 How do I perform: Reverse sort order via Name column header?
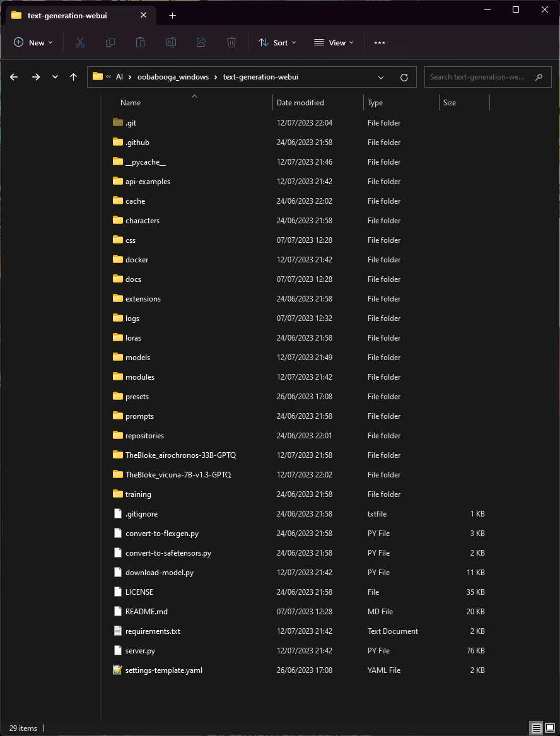(131, 102)
